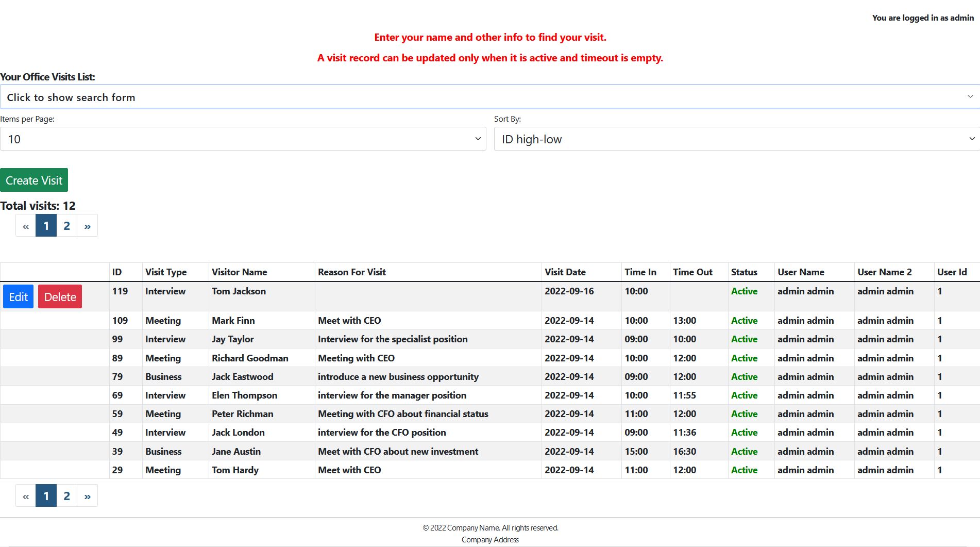Click 'Total visits: 12' text
Viewport: 980px width, 547px height.
click(38, 206)
